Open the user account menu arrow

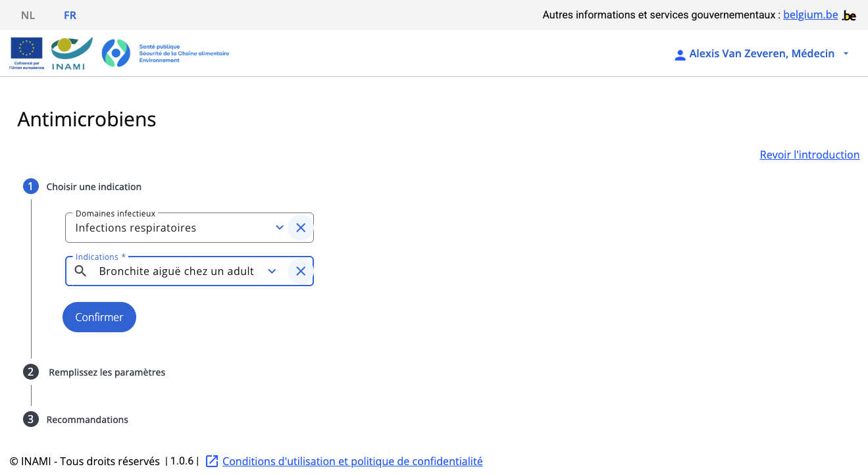point(846,54)
